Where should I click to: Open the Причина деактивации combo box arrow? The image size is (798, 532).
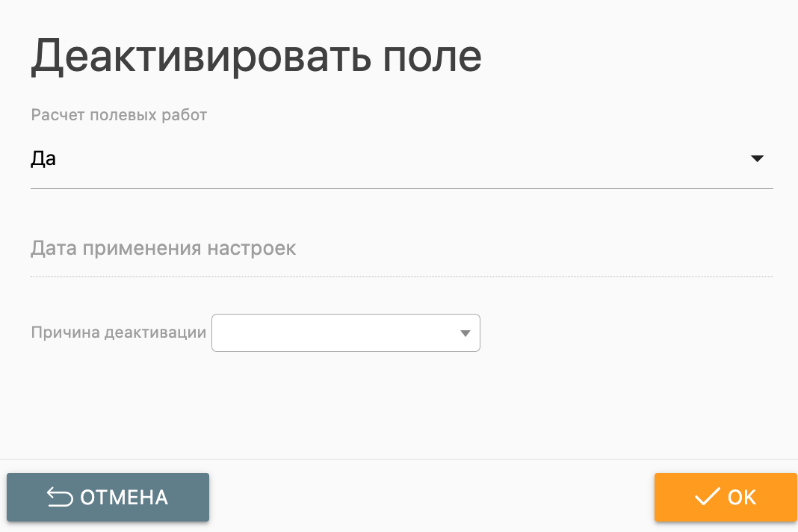point(465,333)
